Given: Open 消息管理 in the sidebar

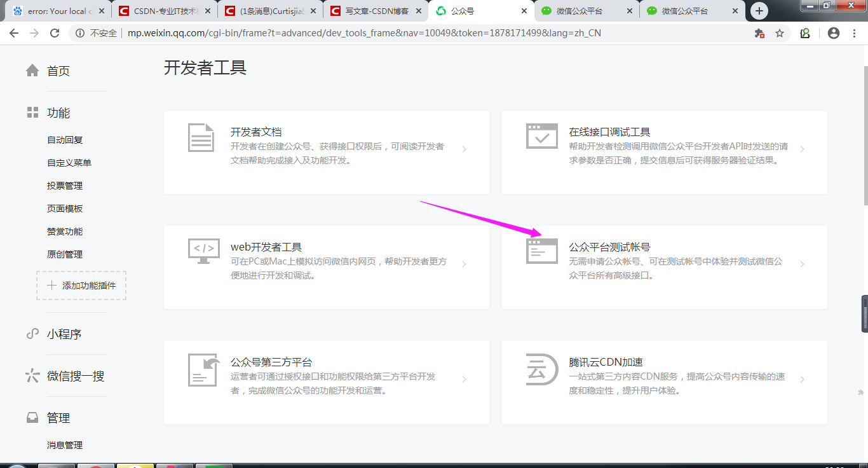Looking at the screenshot, I should (x=65, y=445).
